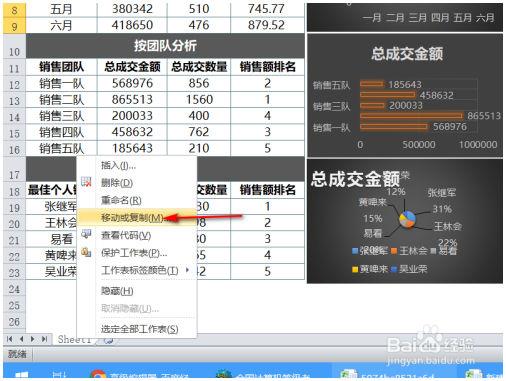Open the Windows Start button
This screenshot has height=381, width=506.
point(22,376)
